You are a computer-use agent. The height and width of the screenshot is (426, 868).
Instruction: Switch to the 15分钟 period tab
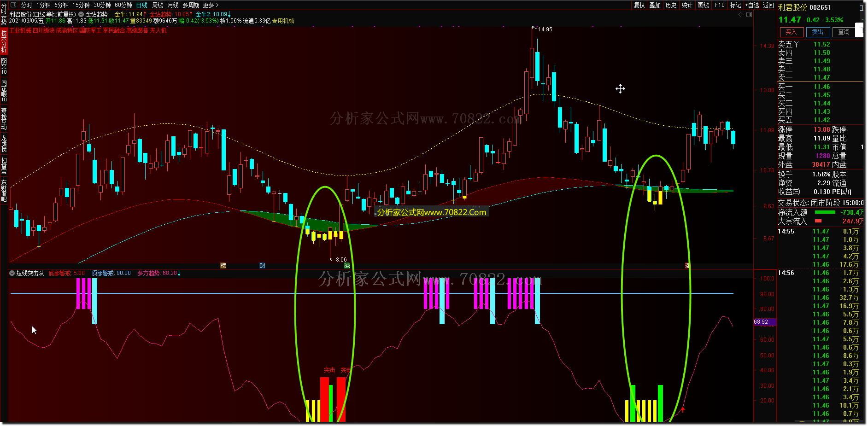tap(81, 5)
